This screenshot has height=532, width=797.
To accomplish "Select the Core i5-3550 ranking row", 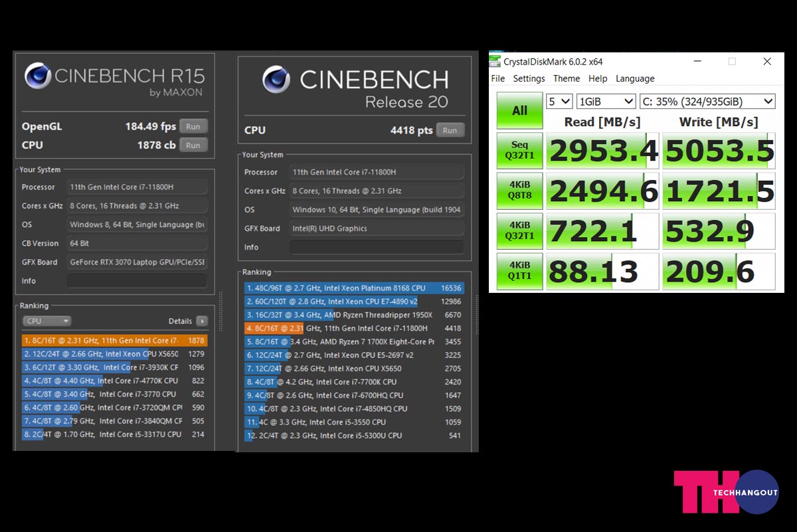I will [354, 422].
